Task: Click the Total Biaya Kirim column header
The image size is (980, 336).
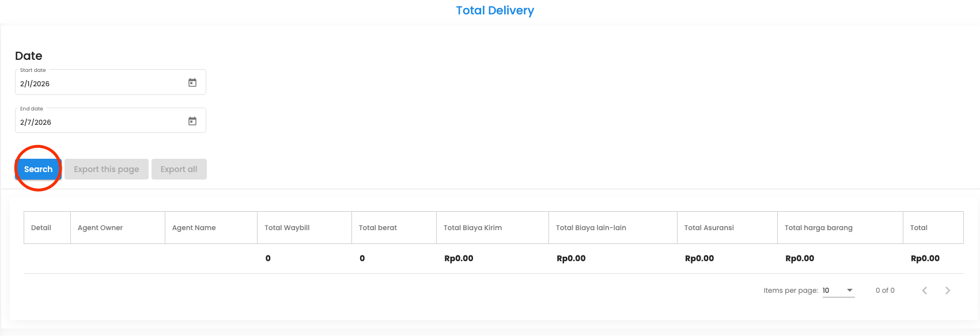Action: coord(472,228)
